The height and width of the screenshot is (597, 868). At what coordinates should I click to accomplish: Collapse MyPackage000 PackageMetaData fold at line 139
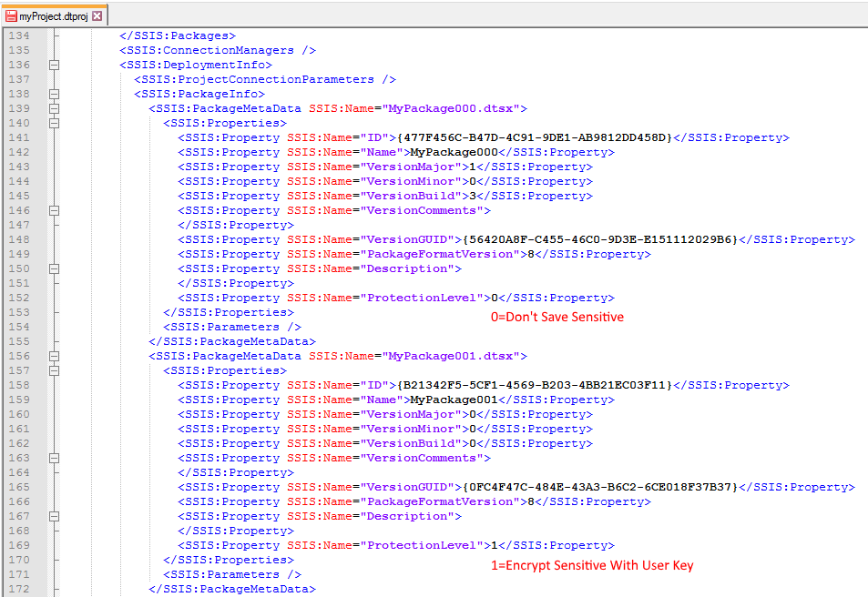click(x=54, y=108)
